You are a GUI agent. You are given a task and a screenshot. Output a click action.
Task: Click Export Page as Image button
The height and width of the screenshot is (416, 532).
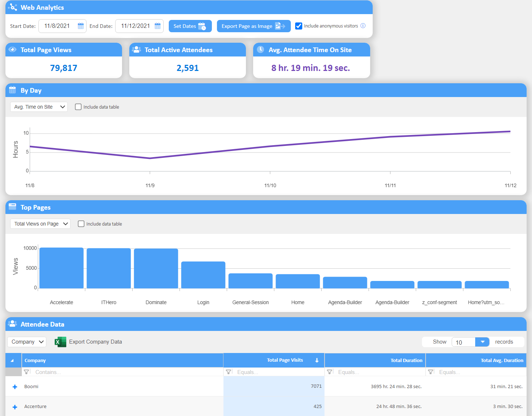click(254, 26)
